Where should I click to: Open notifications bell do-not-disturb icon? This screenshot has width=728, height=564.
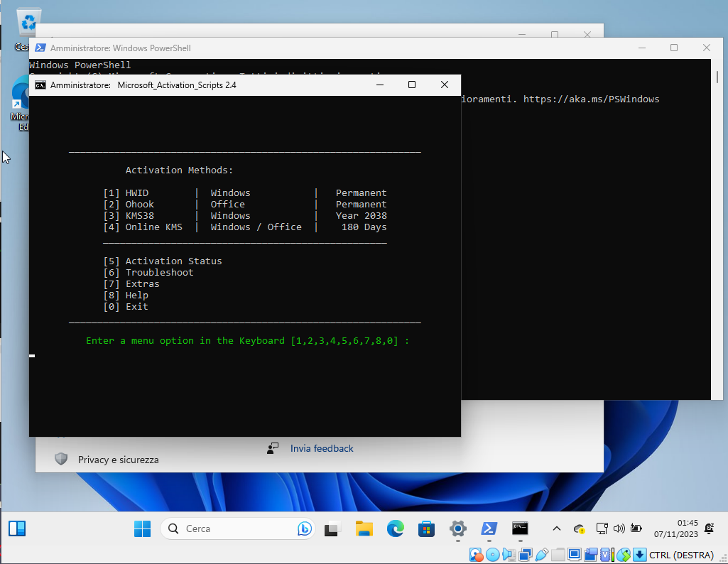[x=709, y=528]
